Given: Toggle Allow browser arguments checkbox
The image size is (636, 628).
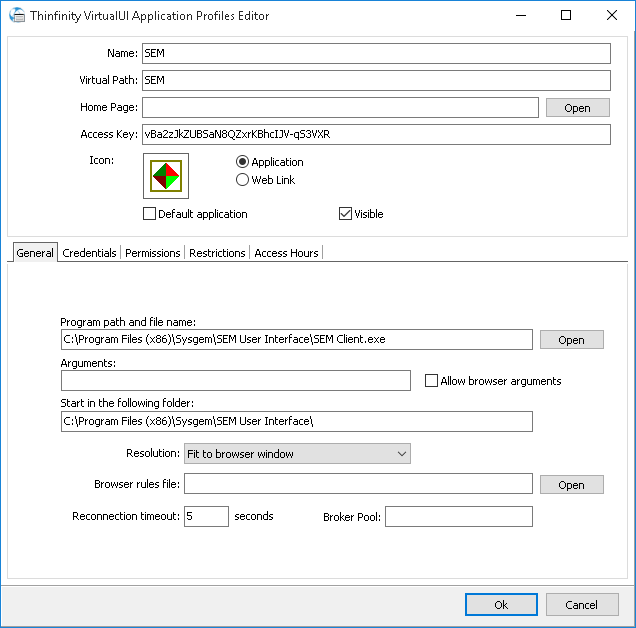Looking at the screenshot, I should tap(432, 381).
